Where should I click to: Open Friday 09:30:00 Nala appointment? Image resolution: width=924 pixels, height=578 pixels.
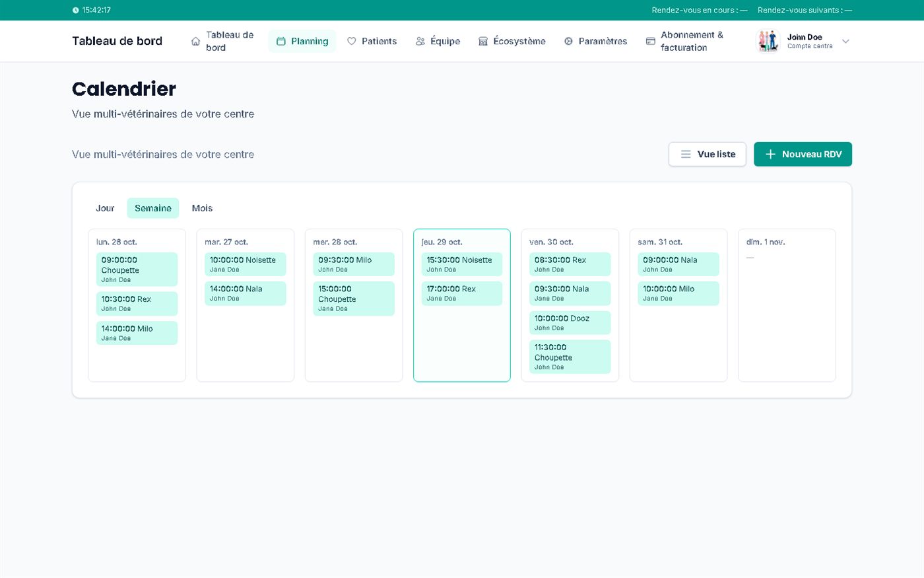[x=570, y=293]
